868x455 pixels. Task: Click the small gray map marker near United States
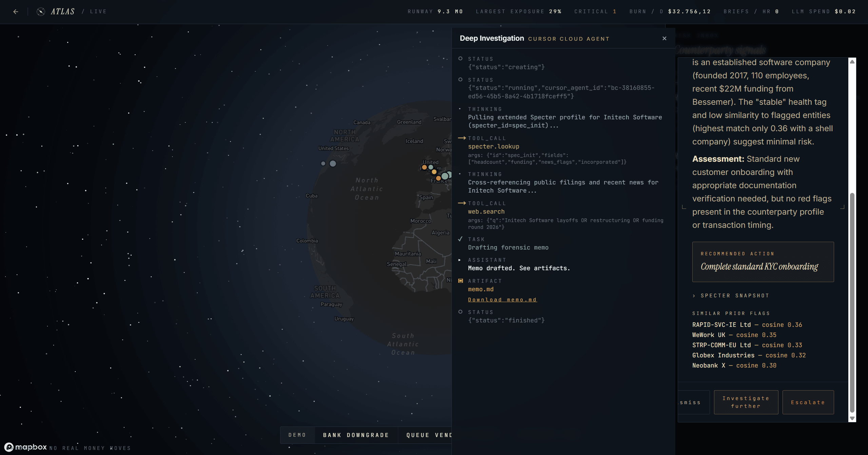(x=323, y=163)
